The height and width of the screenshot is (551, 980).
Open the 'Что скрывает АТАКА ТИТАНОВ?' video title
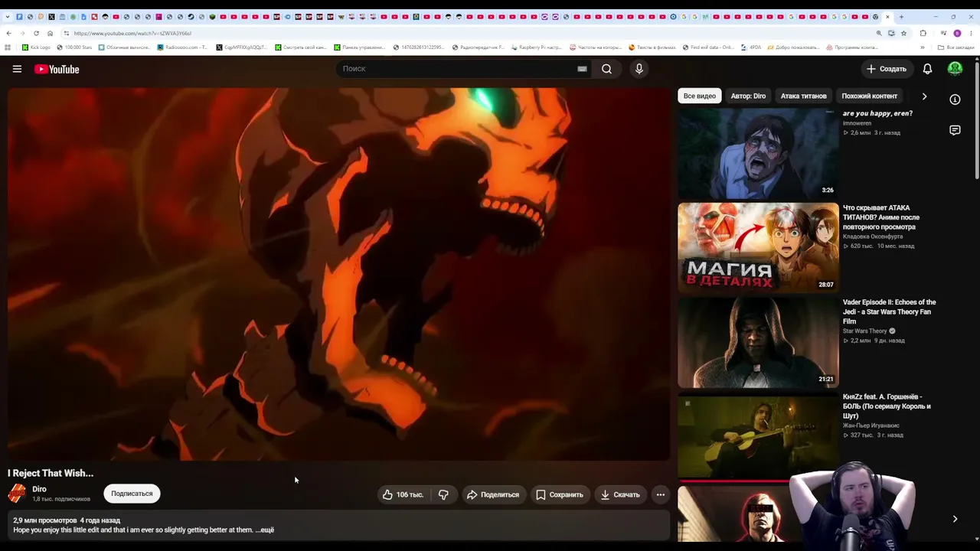(881, 217)
